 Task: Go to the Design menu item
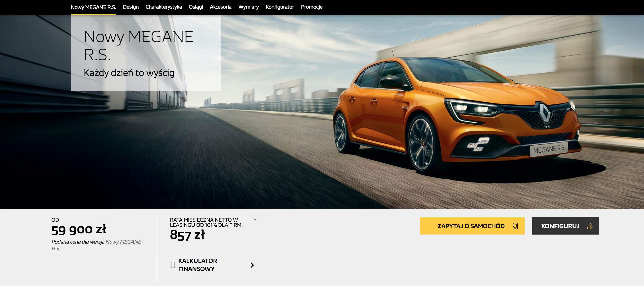[x=131, y=7]
